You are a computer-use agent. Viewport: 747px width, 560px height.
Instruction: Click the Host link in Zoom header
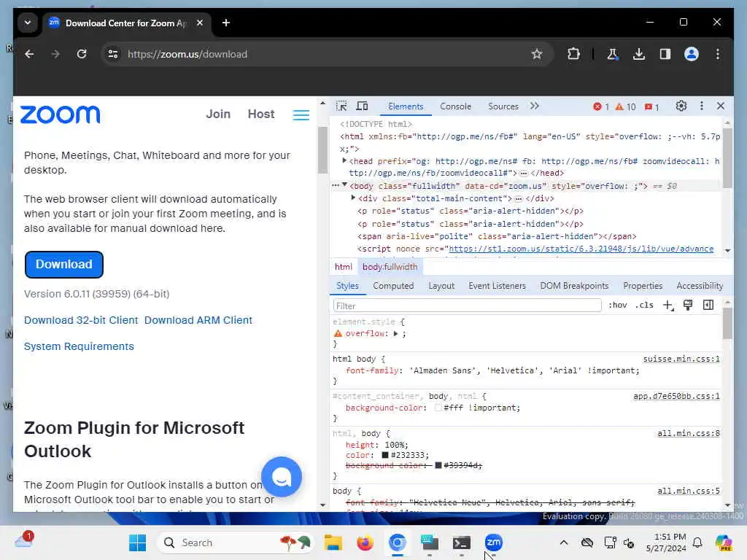(x=261, y=114)
